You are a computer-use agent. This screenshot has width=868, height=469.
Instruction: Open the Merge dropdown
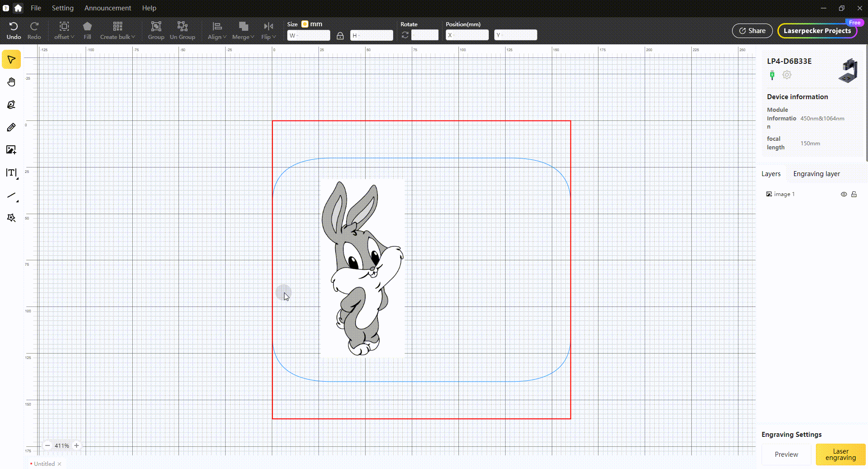(243, 31)
